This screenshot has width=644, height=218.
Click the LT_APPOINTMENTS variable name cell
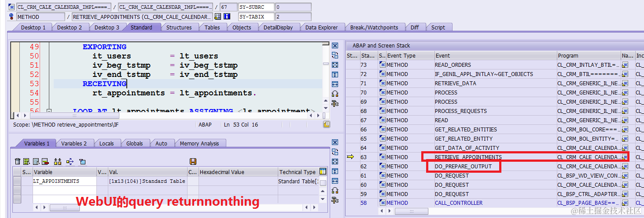coord(65,181)
